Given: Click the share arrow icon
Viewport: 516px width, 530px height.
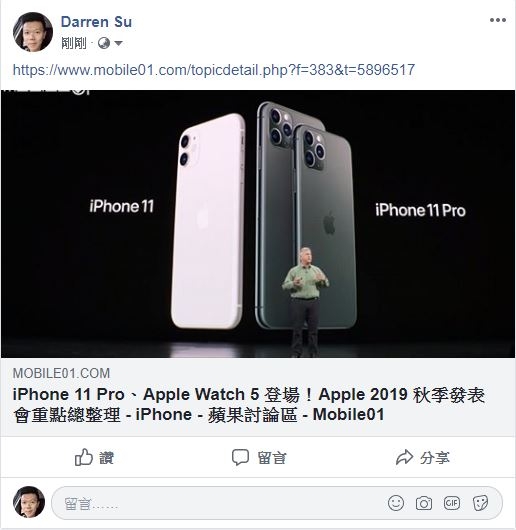Looking at the screenshot, I should [404, 458].
